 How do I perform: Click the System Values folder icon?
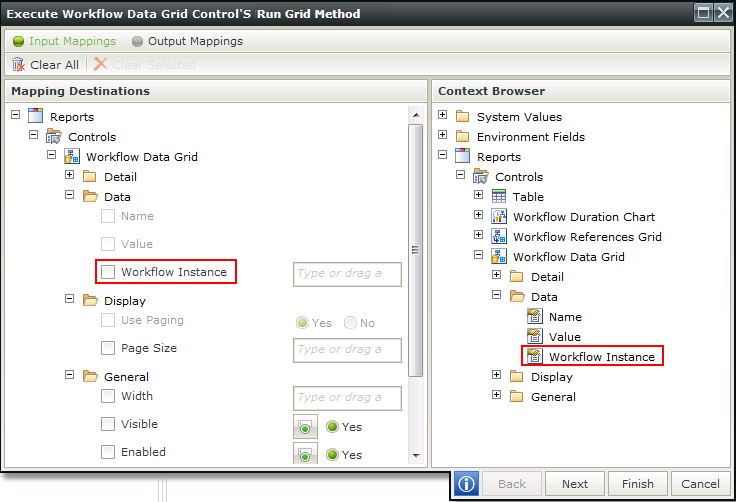[x=462, y=116]
